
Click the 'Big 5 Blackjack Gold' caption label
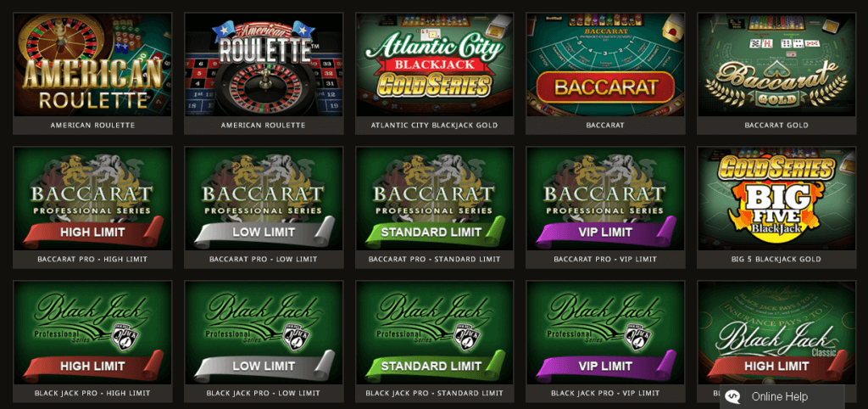point(776,260)
